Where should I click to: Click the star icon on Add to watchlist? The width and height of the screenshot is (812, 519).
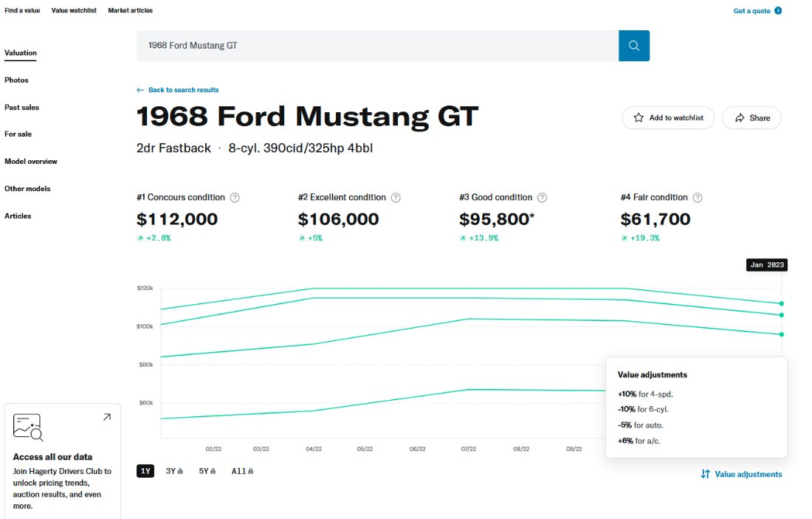639,117
